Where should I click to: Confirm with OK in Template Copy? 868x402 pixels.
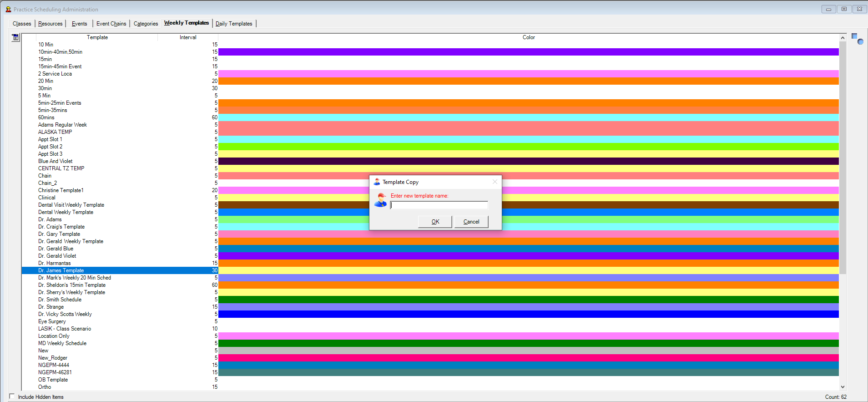point(435,222)
